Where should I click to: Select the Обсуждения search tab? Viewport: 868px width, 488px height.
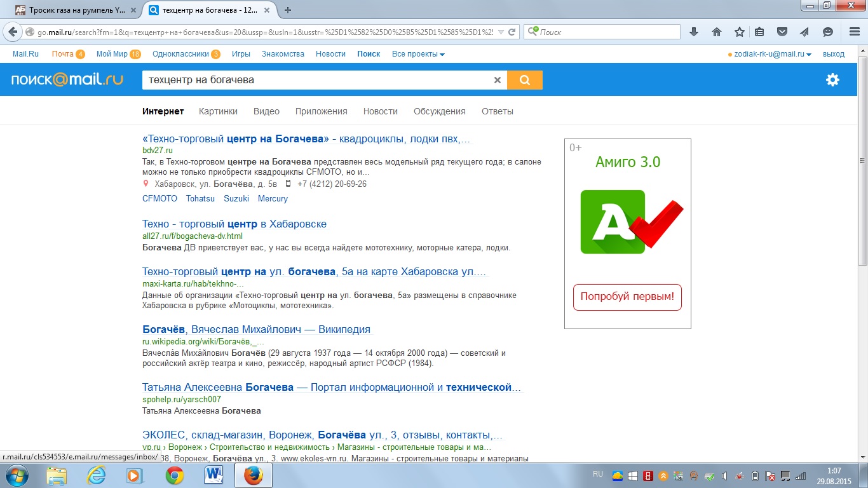click(440, 111)
